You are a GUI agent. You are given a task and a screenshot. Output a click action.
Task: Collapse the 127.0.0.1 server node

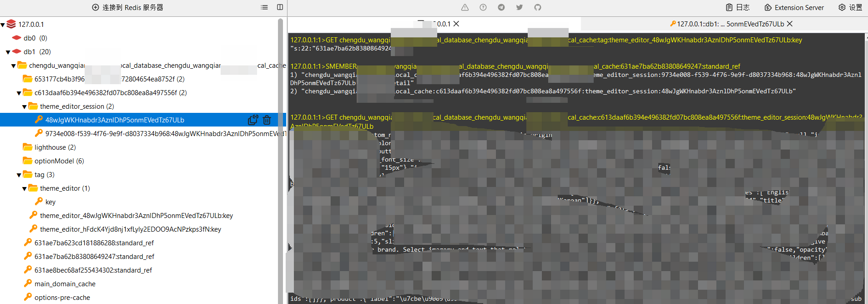(x=3, y=25)
